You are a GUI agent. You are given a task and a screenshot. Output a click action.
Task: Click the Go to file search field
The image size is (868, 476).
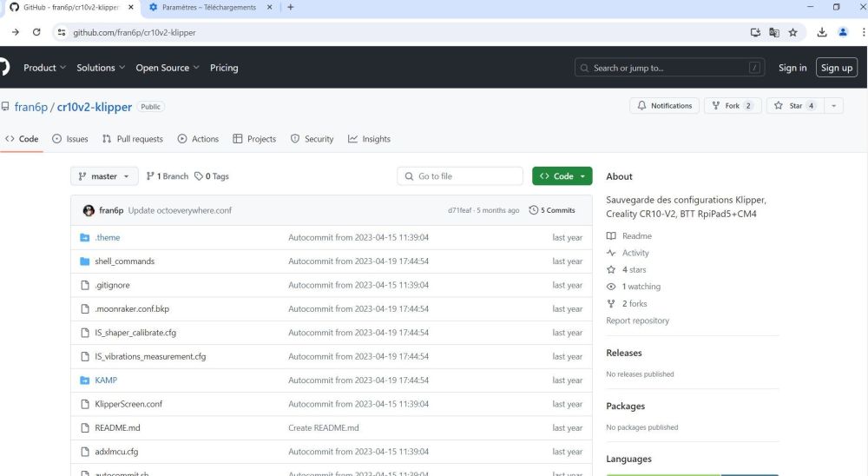(460, 176)
